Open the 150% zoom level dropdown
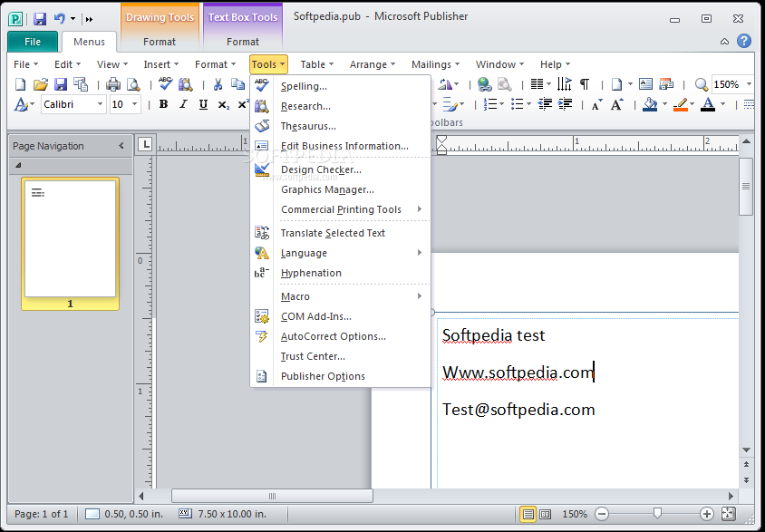This screenshot has width=765, height=532. tap(750, 84)
